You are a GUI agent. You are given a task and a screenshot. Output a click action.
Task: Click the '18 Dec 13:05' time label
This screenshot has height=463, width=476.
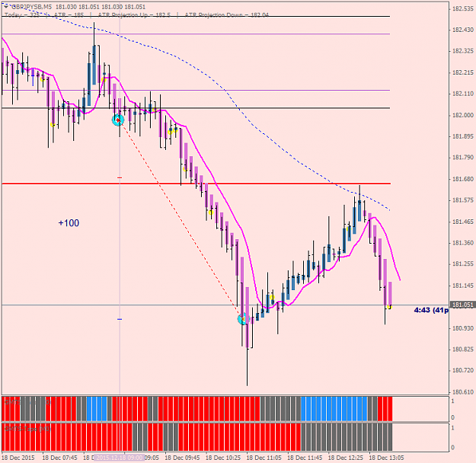point(386,458)
